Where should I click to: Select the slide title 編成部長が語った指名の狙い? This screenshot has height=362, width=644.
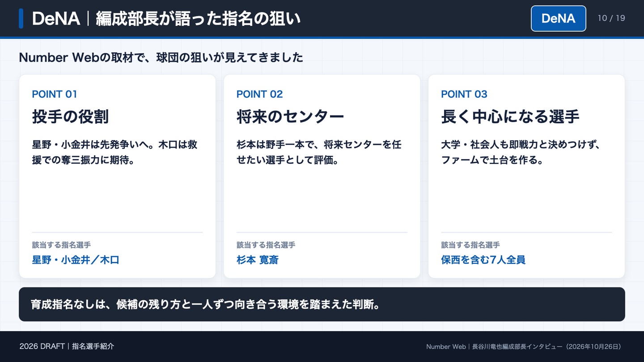[x=198, y=19]
